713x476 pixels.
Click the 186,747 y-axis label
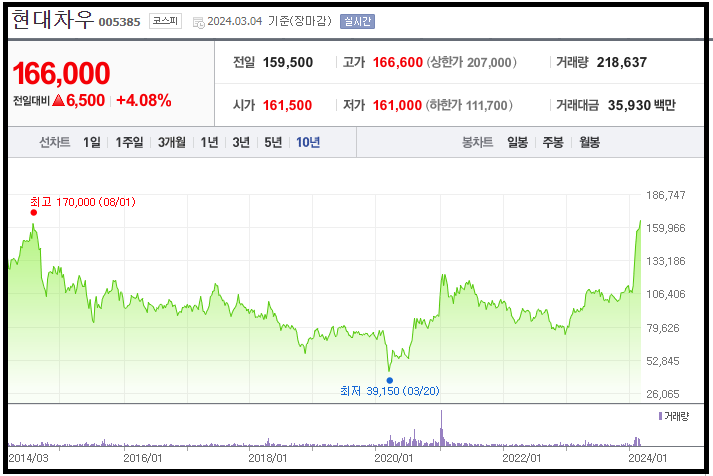point(666,195)
